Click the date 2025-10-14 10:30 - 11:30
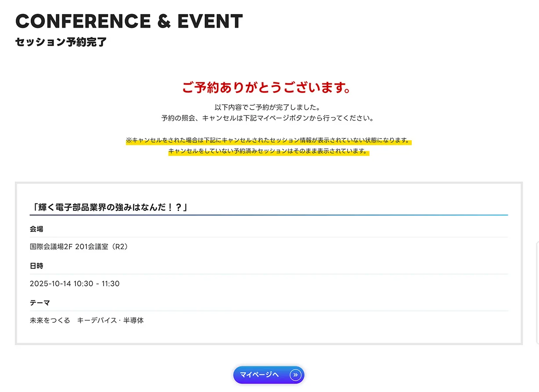 75,284
